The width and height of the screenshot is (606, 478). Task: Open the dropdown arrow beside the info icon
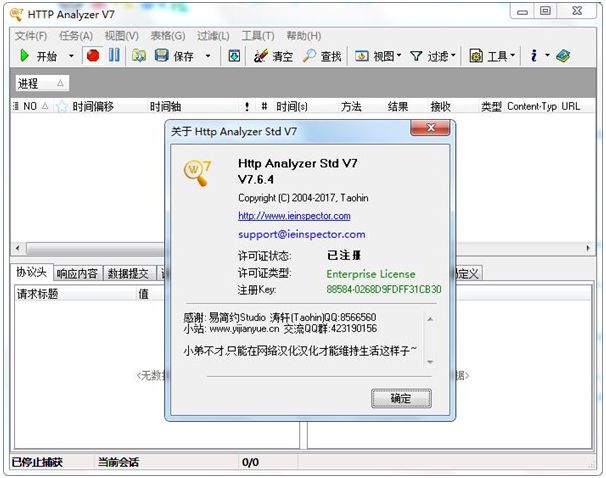pos(547,56)
